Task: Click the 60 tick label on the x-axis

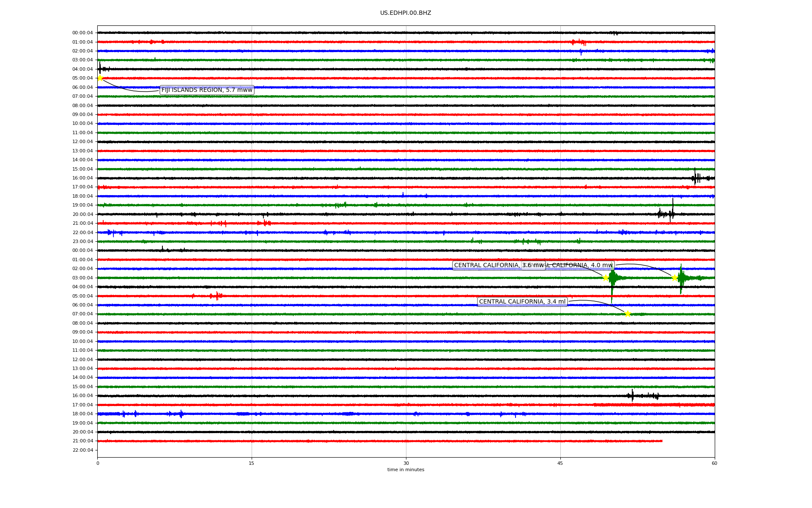Action: pyautogui.click(x=714, y=463)
